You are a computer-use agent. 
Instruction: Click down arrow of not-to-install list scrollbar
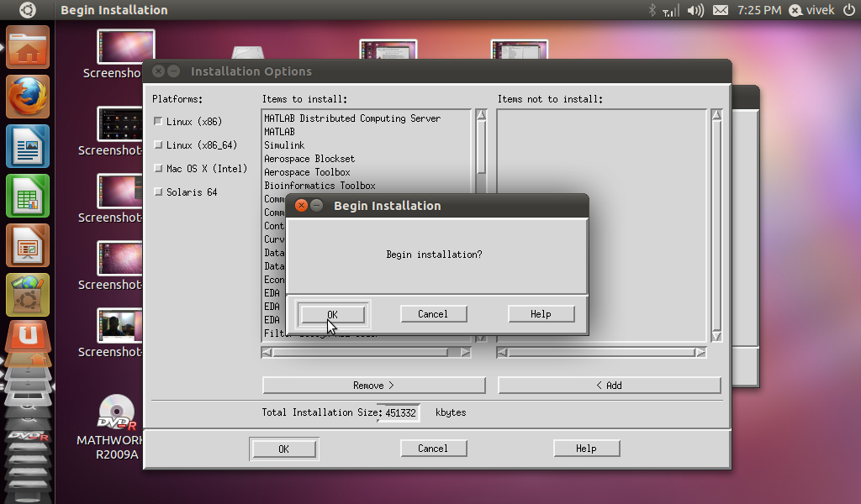716,336
